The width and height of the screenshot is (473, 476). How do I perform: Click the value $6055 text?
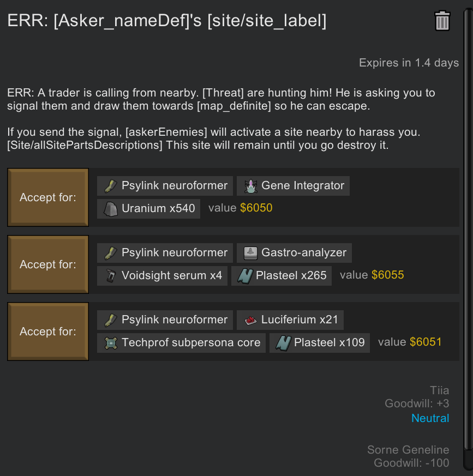(x=372, y=275)
